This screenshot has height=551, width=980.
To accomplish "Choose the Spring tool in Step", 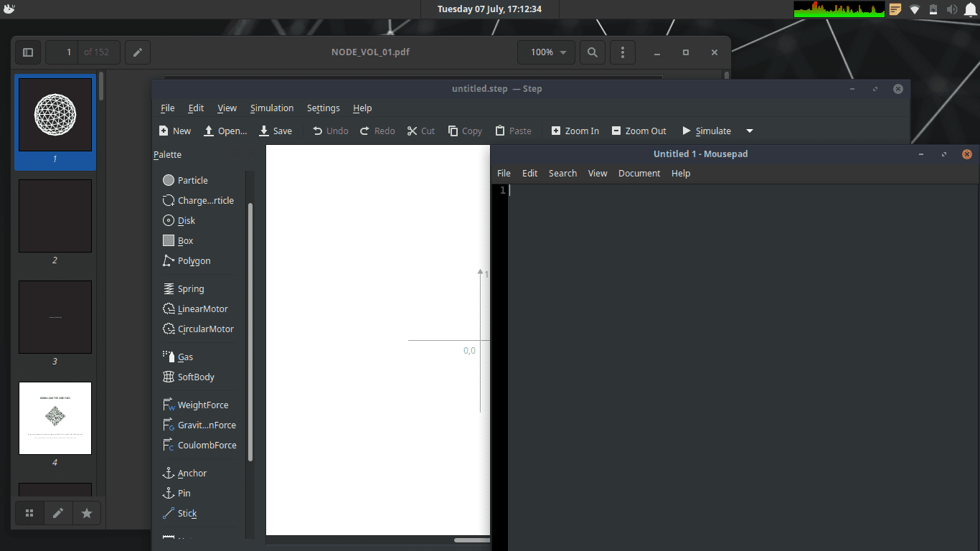I will [184, 288].
